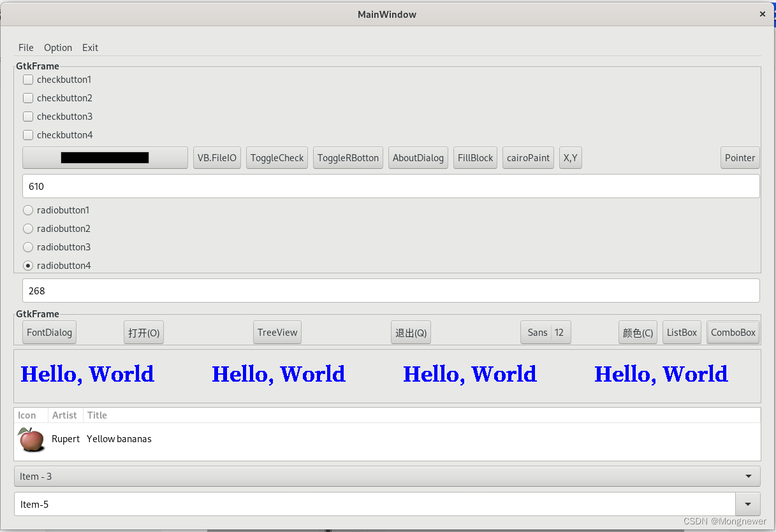Click the 打开(O) button
The image size is (776, 532).
(143, 332)
